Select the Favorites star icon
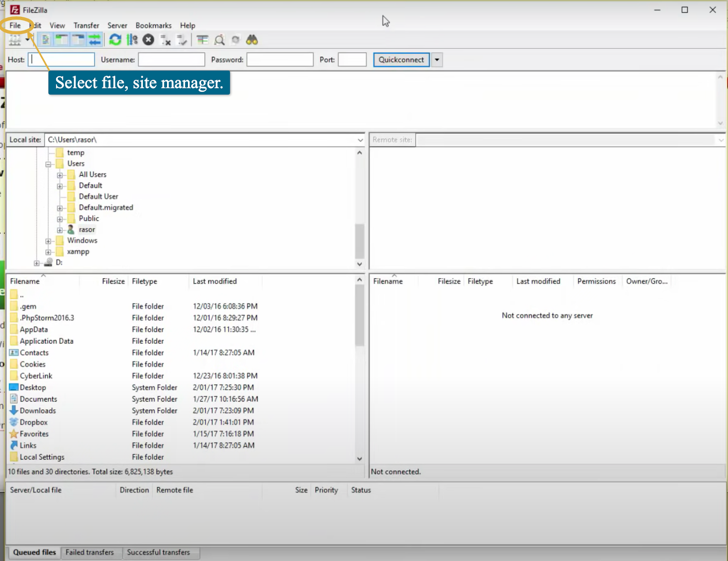The image size is (728, 561). tap(14, 434)
